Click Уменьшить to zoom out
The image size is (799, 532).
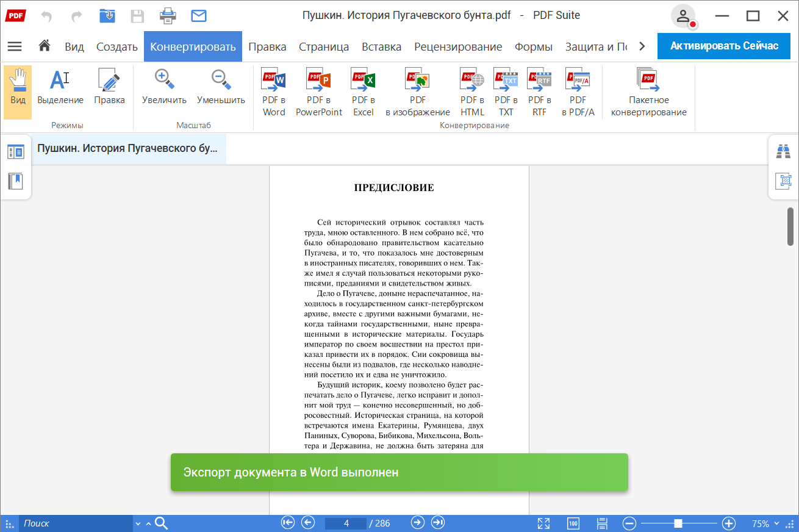click(221, 87)
